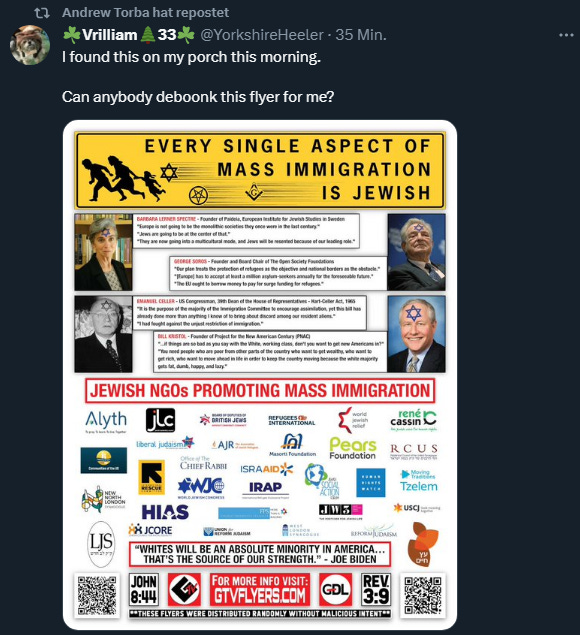
Task: Click the Vrilliam display name
Action: click(110, 35)
